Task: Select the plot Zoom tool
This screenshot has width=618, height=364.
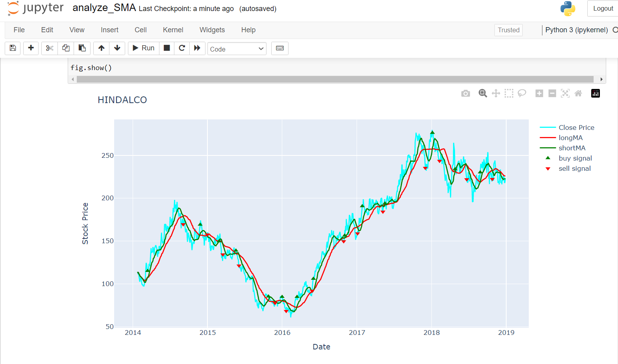Action: 483,93
